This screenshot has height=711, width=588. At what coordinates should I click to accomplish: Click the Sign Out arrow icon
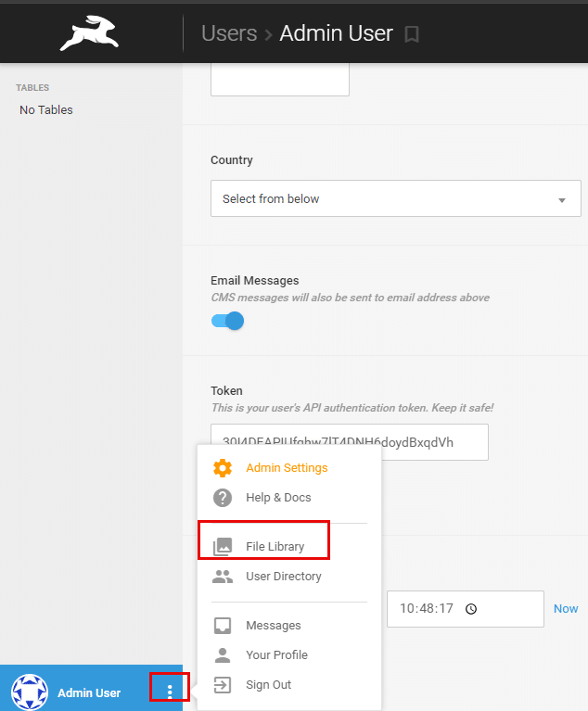(x=223, y=685)
